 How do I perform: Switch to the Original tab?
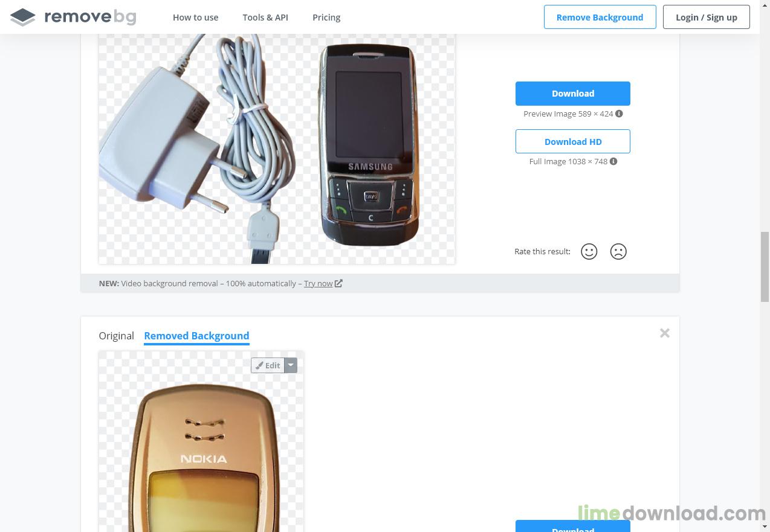[117, 336]
